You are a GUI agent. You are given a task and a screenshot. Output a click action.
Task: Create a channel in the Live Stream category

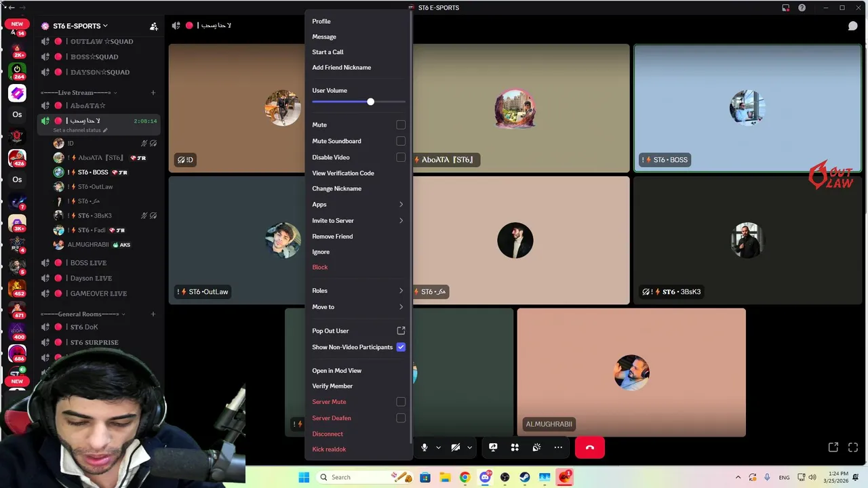pyautogui.click(x=153, y=92)
